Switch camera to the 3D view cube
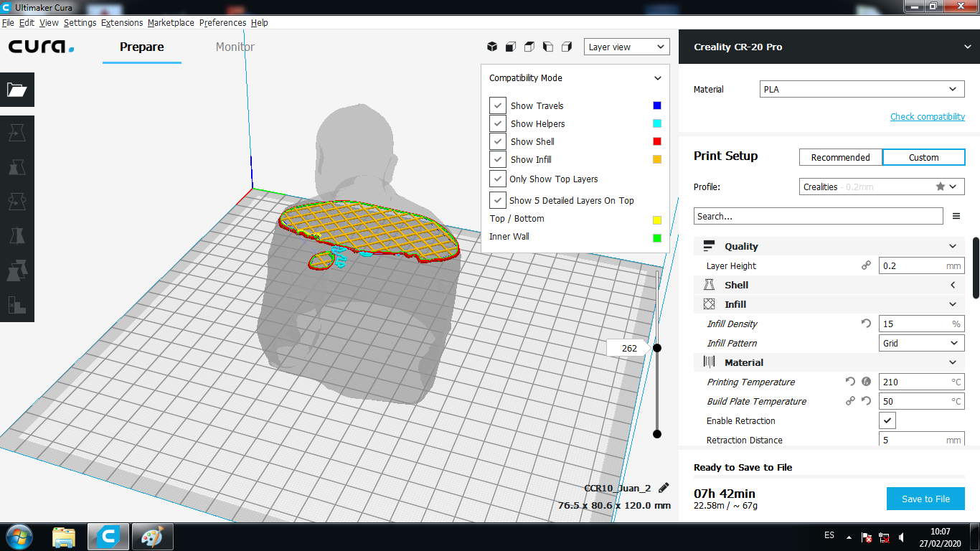The height and width of the screenshot is (551, 980). pos(492,47)
